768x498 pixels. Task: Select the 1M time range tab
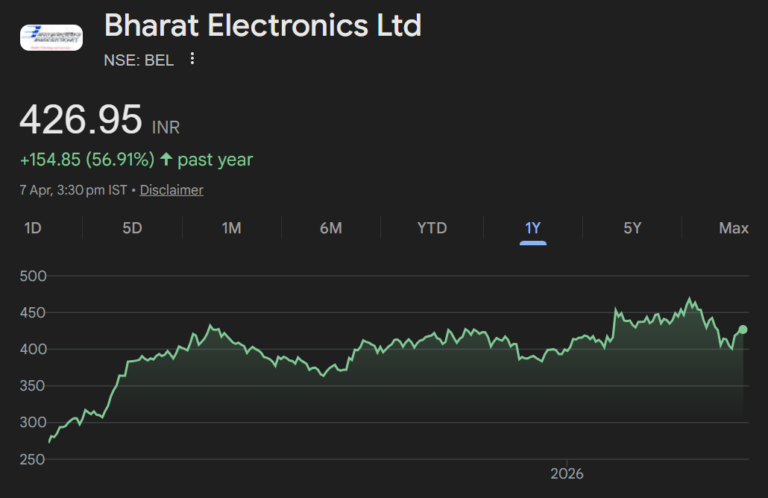click(x=232, y=228)
